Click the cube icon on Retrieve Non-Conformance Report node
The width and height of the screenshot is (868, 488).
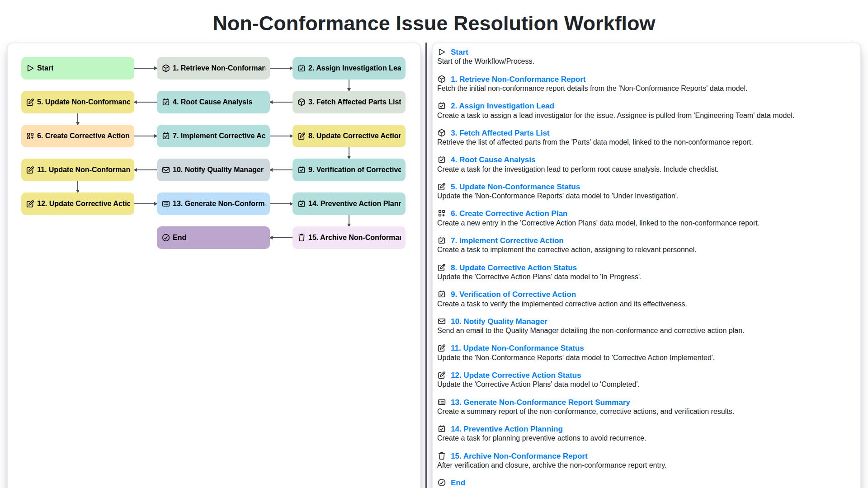coord(166,68)
